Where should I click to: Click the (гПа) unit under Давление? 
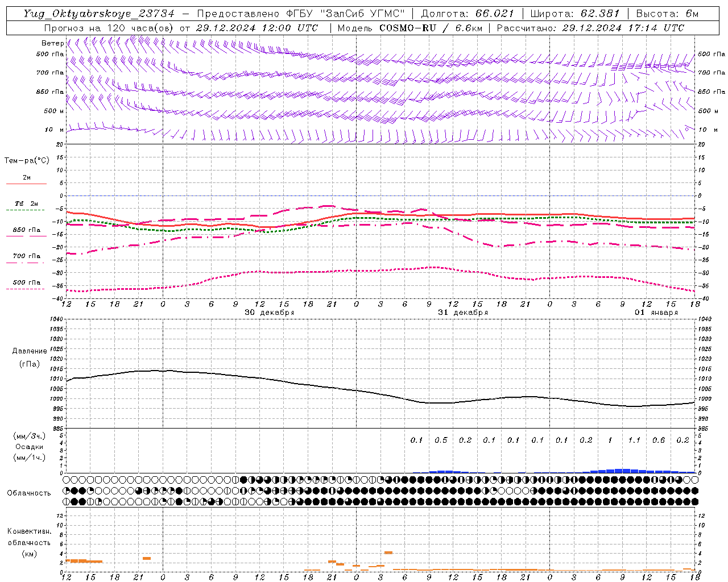[29, 364]
